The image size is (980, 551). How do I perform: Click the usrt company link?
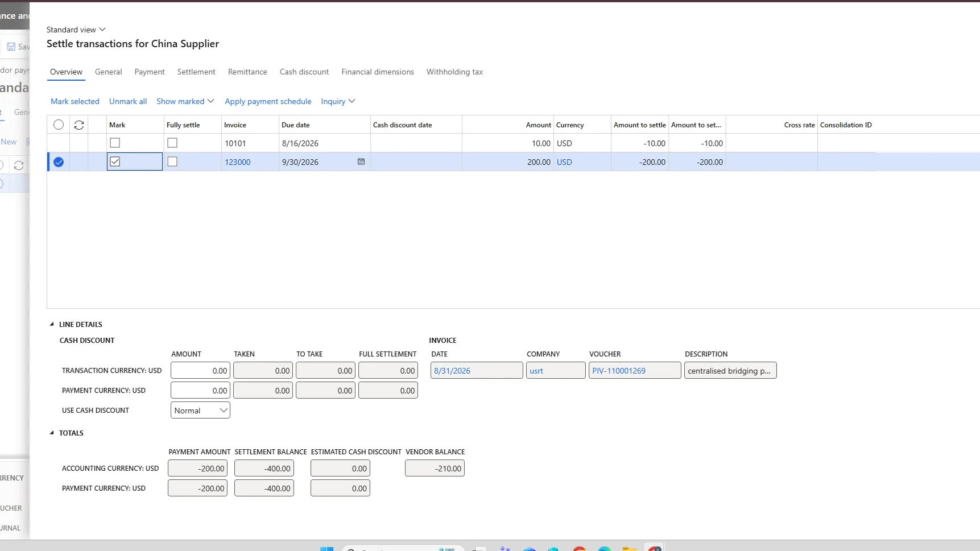pos(536,371)
